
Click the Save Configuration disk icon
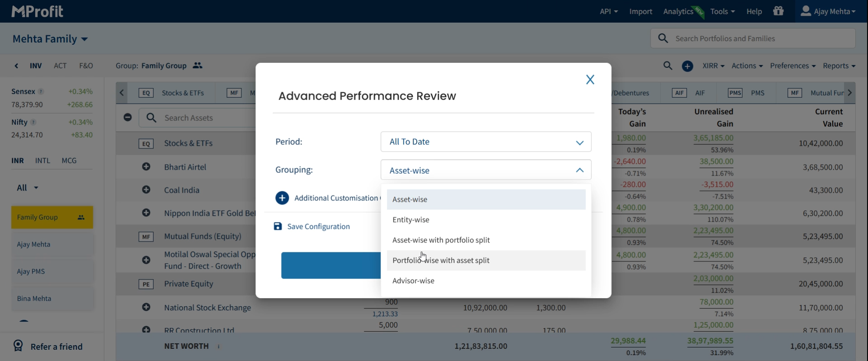[x=278, y=226]
